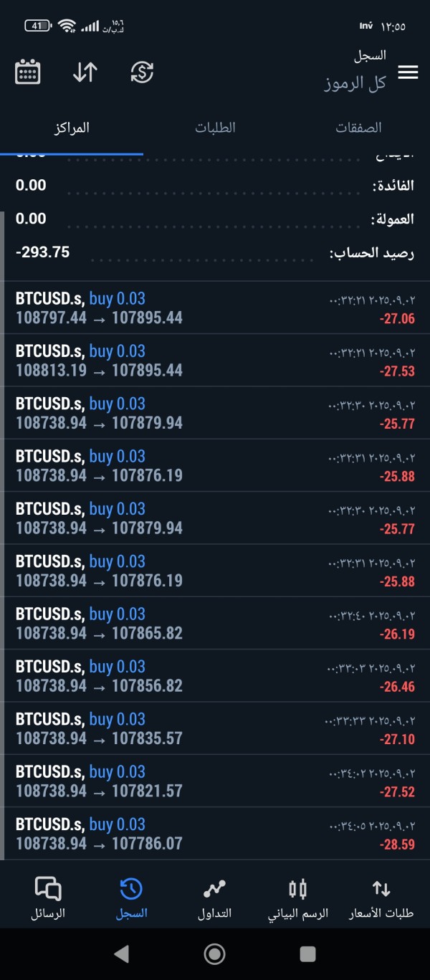
Task: Select the المراكز tab
Action: 72,128
